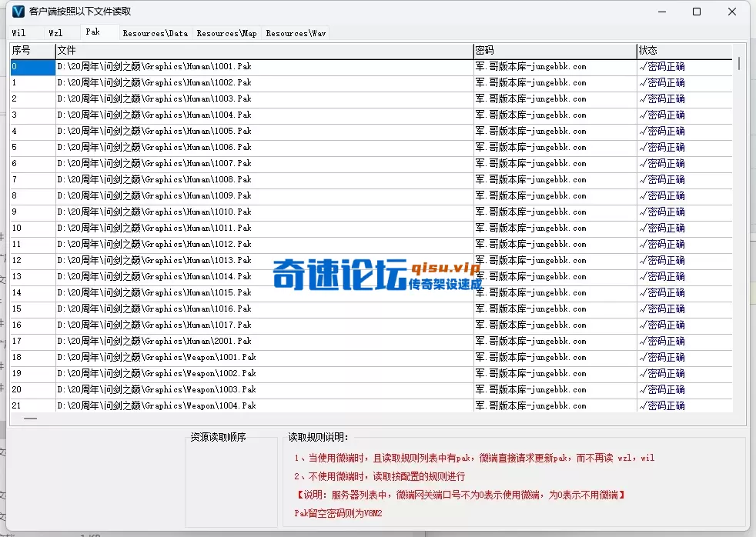Select the Human\1001.Pak row
This screenshot has width=756, height=537.
tap(231, 66)
